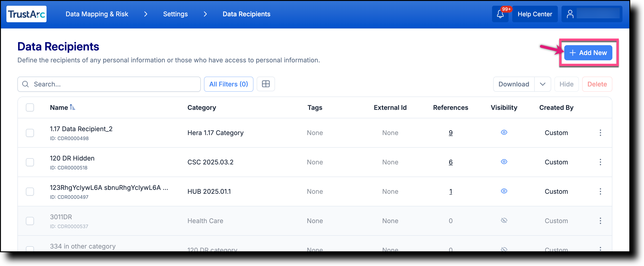644x266 pixels.
Task: Open the three-dot menu for 3011DR row
Action: tap(600, 221)
